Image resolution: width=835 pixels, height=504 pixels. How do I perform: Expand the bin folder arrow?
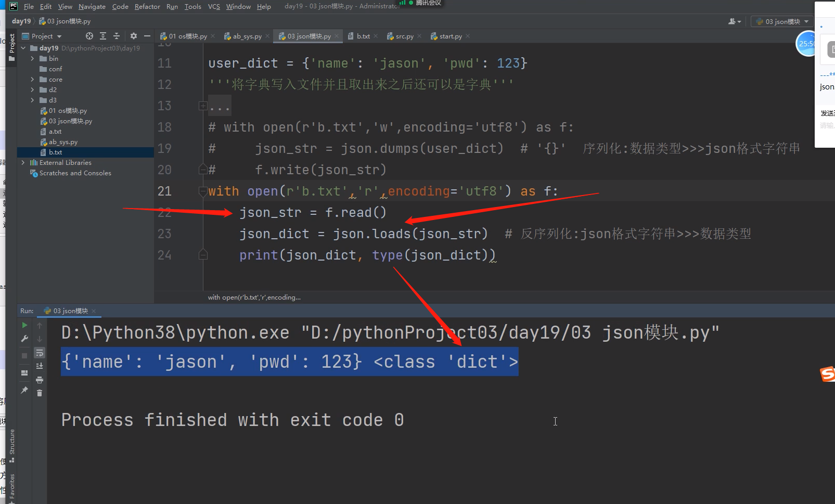pos(32,59)
